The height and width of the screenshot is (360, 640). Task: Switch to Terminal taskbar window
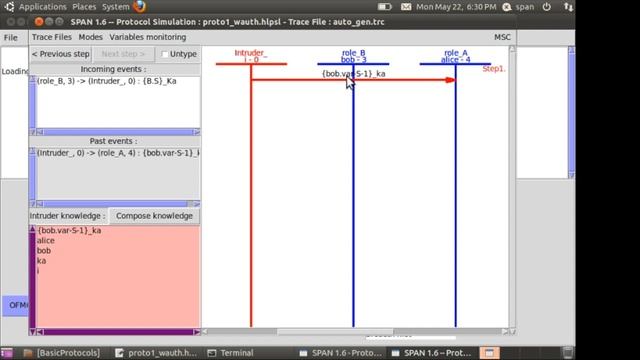(x=231, y=353)
